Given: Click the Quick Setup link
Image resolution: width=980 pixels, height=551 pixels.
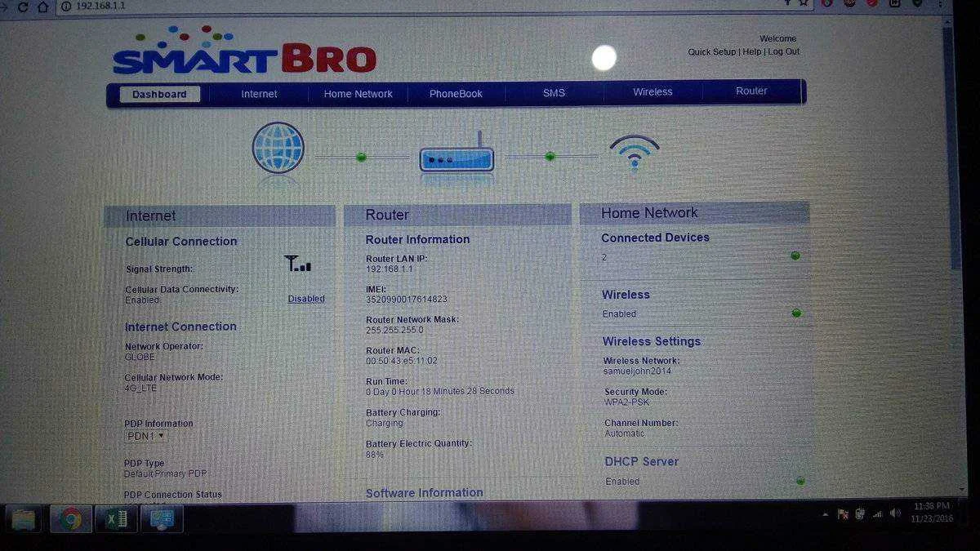Looking at the screenshot, I should coord(712,51).
